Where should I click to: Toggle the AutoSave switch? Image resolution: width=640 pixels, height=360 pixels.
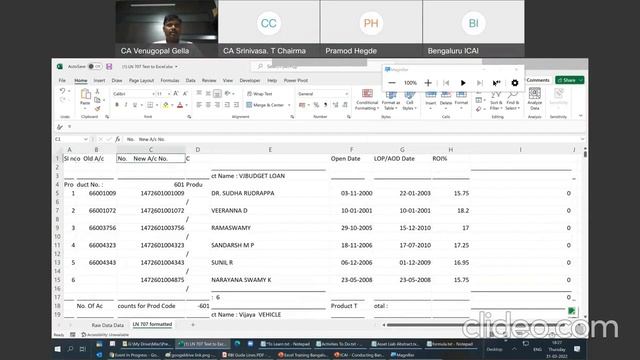pyautogui.click(x=95, y=67)
